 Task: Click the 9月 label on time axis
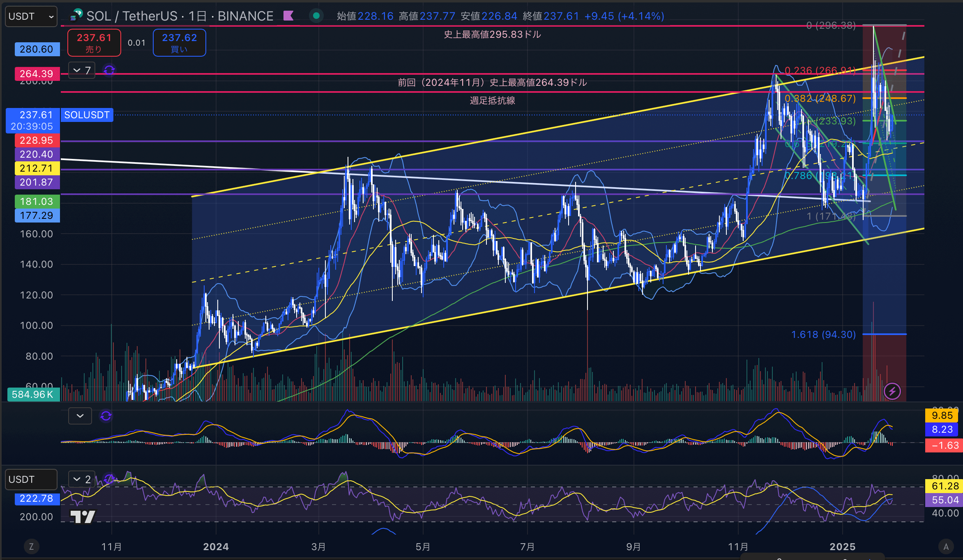click(633, 547)
